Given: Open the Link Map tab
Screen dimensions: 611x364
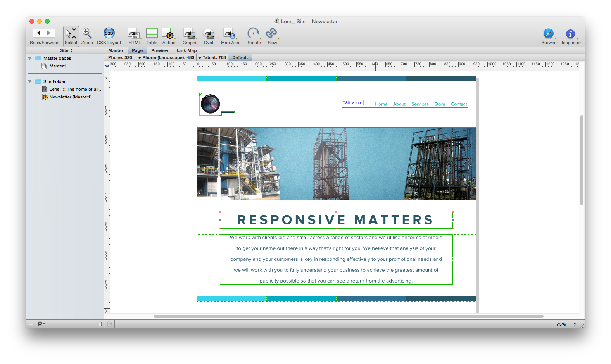Looking at the screenshot, I should coord(186,51).
